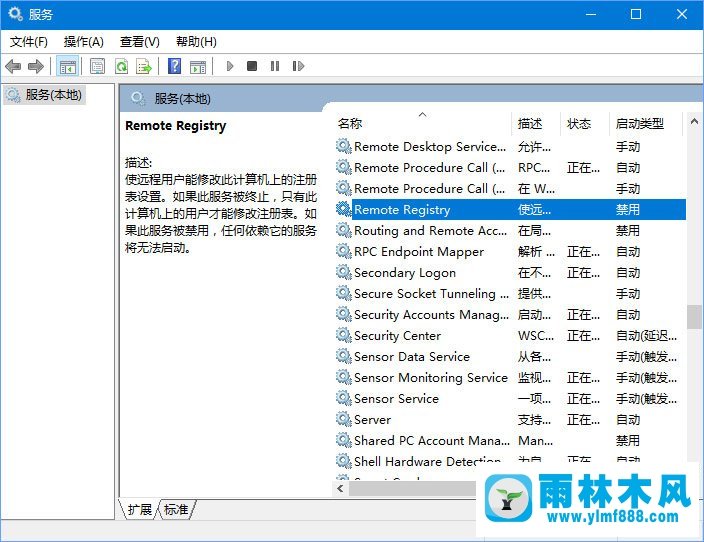The height and width of the screenshot is (542, 704).
Task: Click gear icon beside Shell Hardware Detection
Action: [x=343, y=461]
